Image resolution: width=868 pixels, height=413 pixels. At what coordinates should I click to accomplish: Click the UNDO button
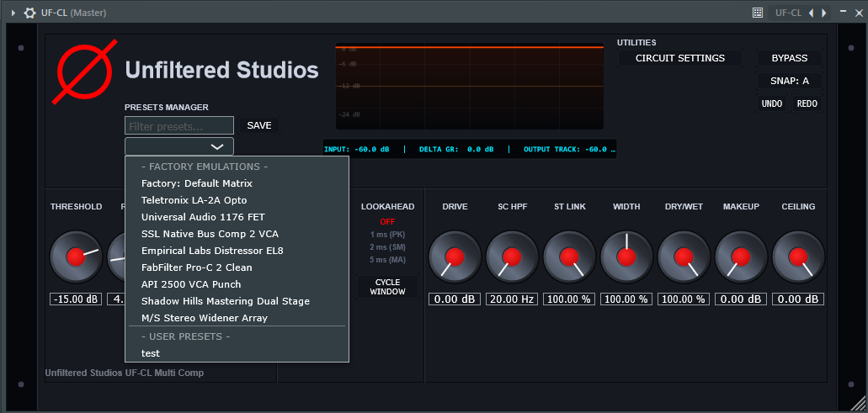click(x=772, y=103)
